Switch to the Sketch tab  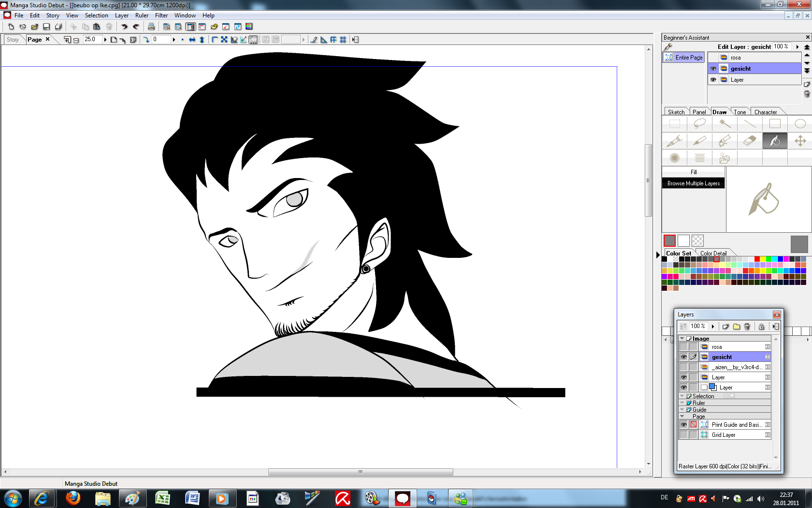click(676, 112)
